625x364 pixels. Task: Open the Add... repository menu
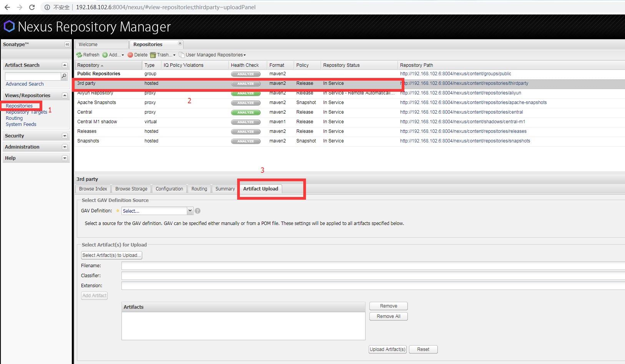click(x=113, y=55)
